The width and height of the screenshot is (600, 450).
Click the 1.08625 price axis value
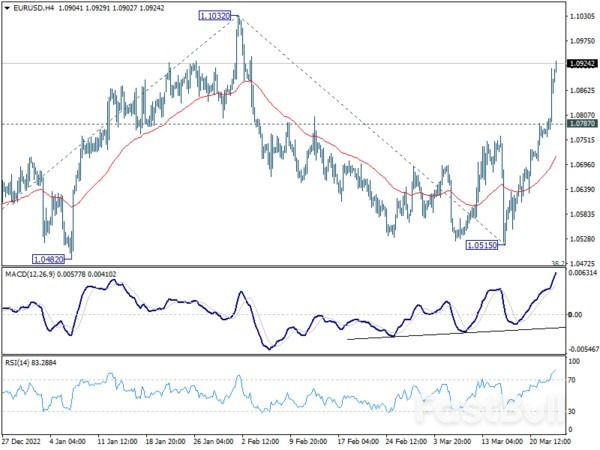pos(582,90)
